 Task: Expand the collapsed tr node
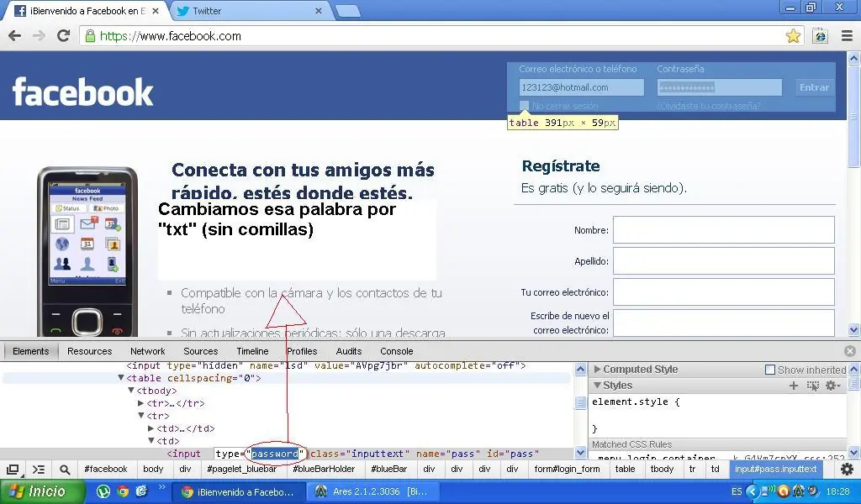141,403
